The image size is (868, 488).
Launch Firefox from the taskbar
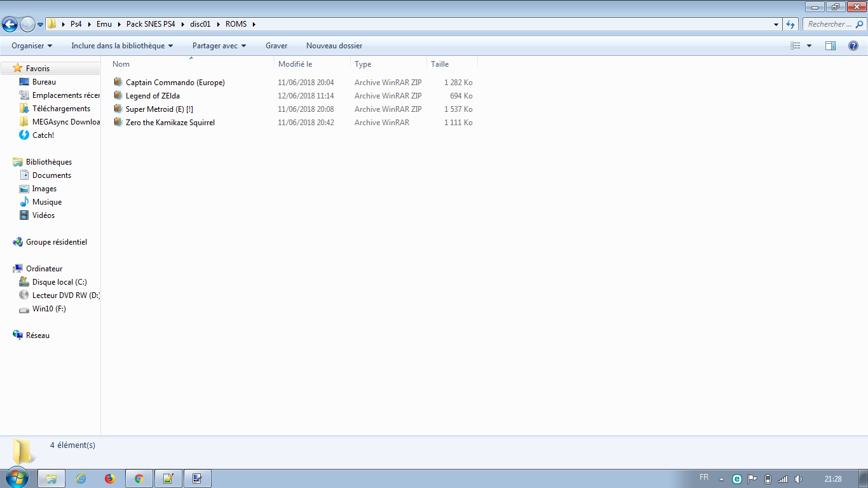click(110, 478)
